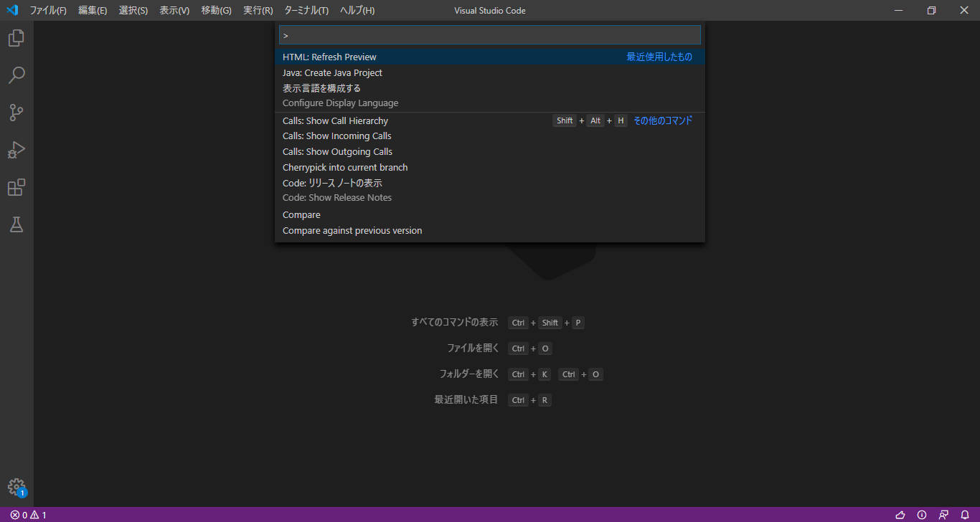This screenshot has height=522, width=980.
Task: Select 表示言語を構成する command
Action: (x=489, y=95)
